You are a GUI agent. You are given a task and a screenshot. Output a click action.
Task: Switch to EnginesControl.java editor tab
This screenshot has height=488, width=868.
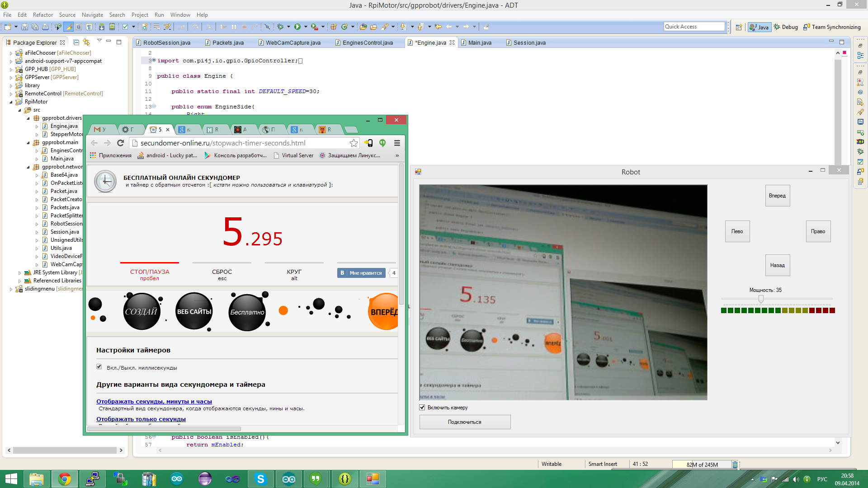367,43
